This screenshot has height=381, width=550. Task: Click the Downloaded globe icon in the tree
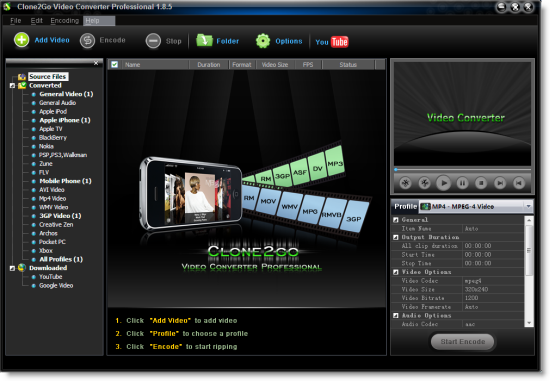pos(22,268)
